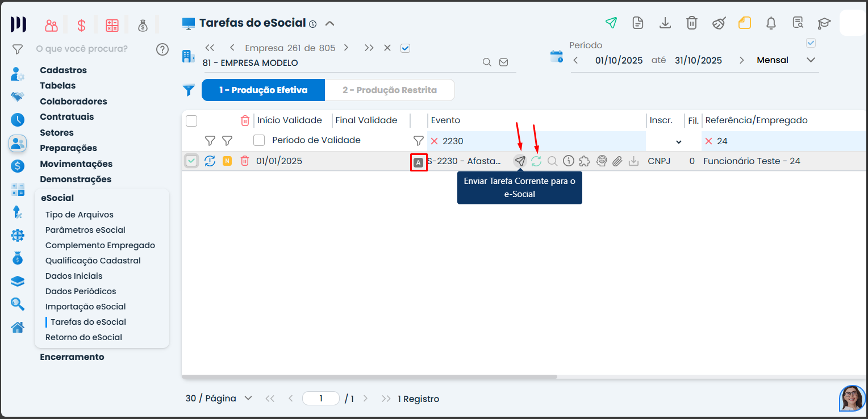Switch to 2 - Produção Restrita tab
Screen dimensions: 868x419
pyautogui.click(x=390, y=90)
